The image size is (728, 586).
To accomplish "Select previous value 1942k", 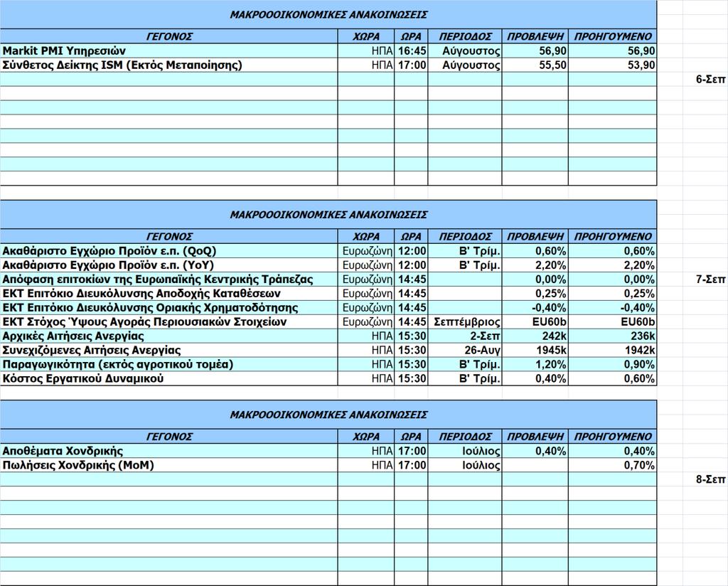I will pos(612,350).
